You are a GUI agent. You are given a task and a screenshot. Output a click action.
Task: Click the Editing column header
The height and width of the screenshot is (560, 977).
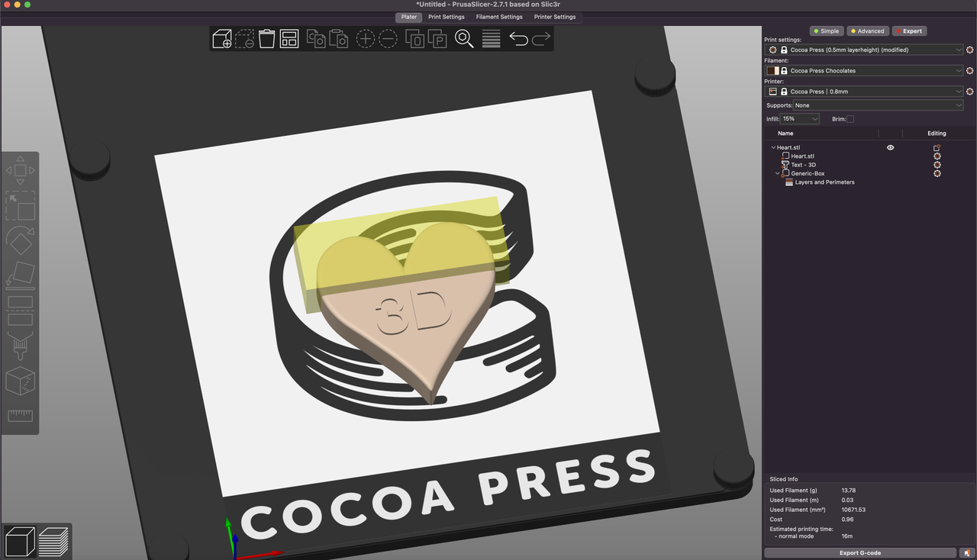pyautogui.click(x=937, y=133)
